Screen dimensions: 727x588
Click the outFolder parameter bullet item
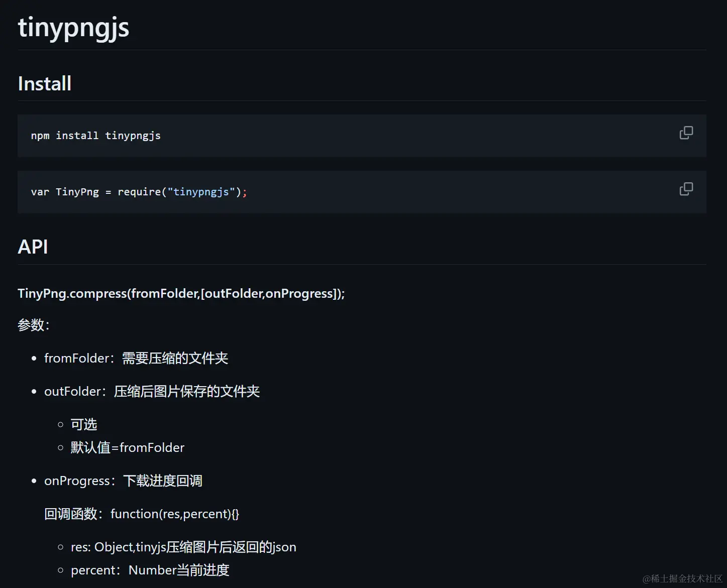[x=152, y=391]
